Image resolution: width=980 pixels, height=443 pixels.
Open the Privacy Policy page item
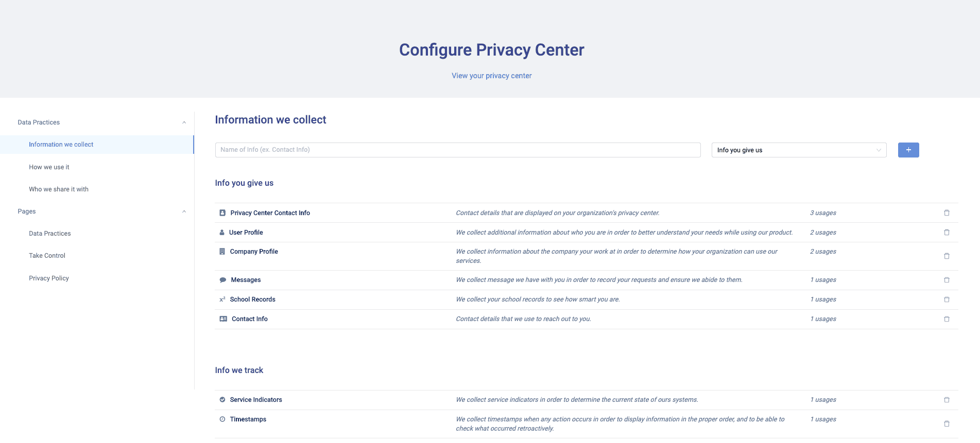49,278
